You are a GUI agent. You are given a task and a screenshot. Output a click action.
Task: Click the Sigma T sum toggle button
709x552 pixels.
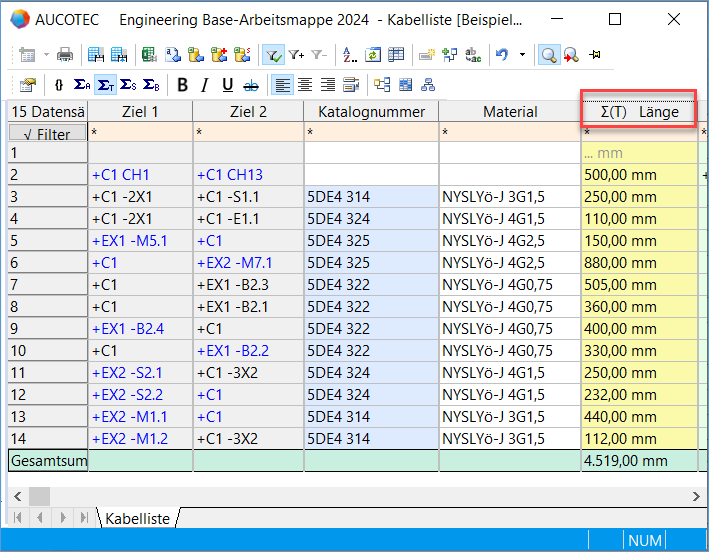pos(105,85)
